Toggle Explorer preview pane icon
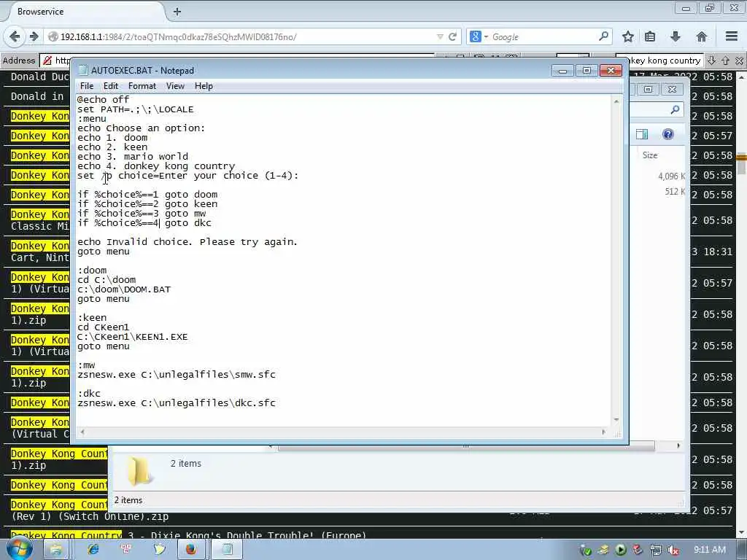Viewport: 747px width, 560px height. tap(642, 134)
